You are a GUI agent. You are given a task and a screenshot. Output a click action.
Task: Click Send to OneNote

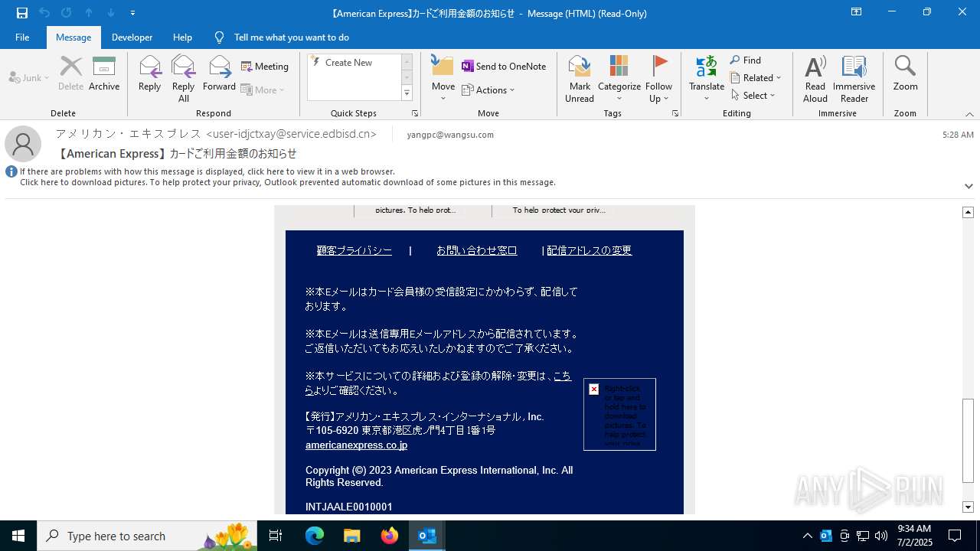pyautogui.click(x=504, y=67)
